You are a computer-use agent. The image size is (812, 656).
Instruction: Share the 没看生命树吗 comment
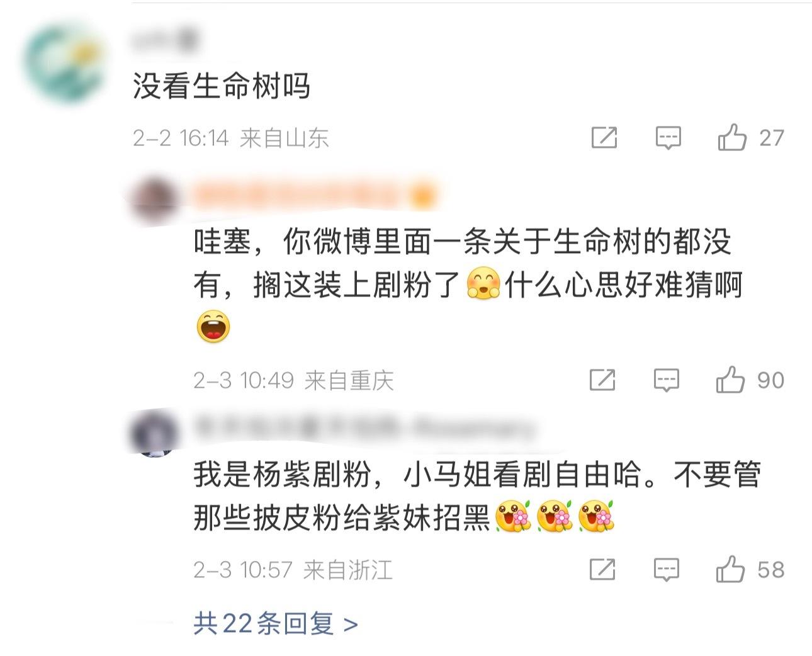[604, 137]
